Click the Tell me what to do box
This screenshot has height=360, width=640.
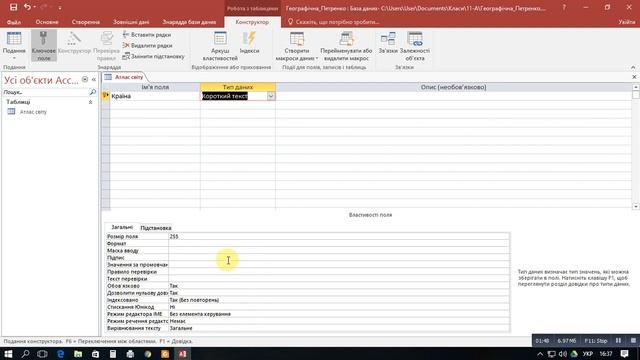(333, 22)
